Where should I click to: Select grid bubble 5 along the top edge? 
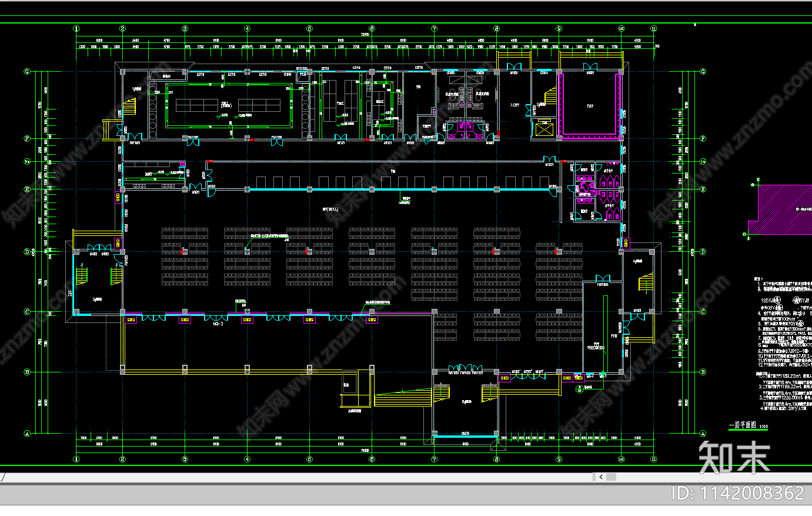(x=309, y=28)
